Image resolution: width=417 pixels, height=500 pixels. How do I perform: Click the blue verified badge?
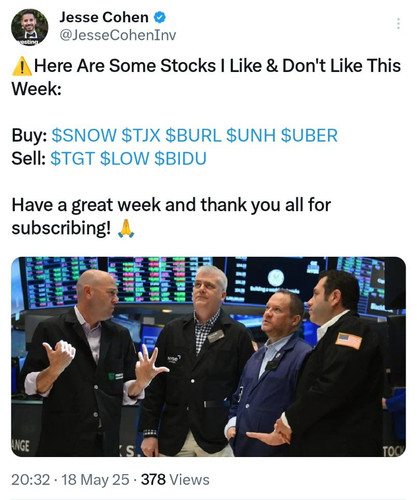pyautogui.click(x=159, y=17)
